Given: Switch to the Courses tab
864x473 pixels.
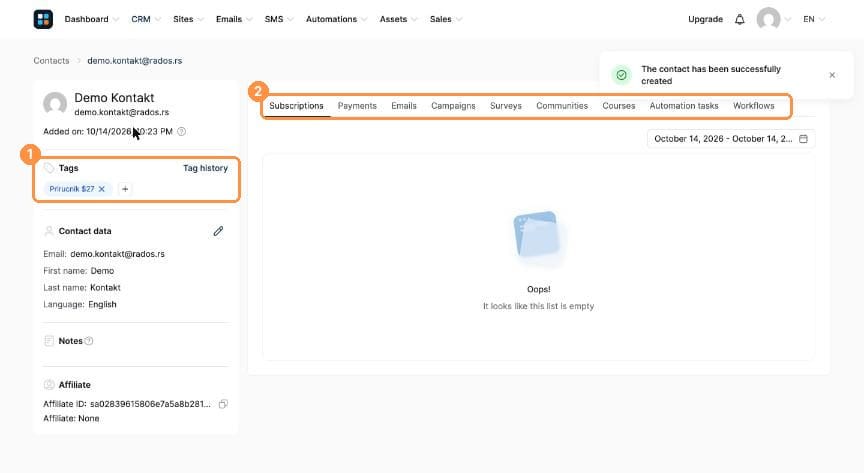Looking at the screenshot, I should coord(619,106).
